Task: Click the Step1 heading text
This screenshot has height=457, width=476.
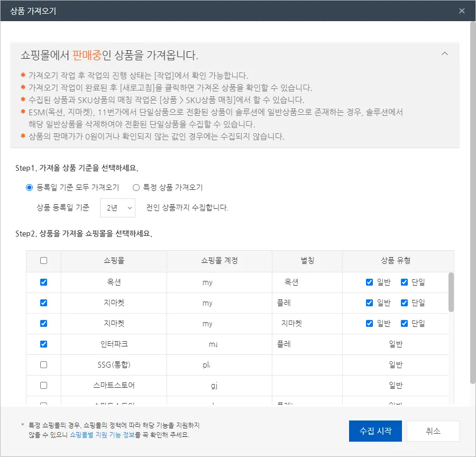Action: (x=77, y=168)
